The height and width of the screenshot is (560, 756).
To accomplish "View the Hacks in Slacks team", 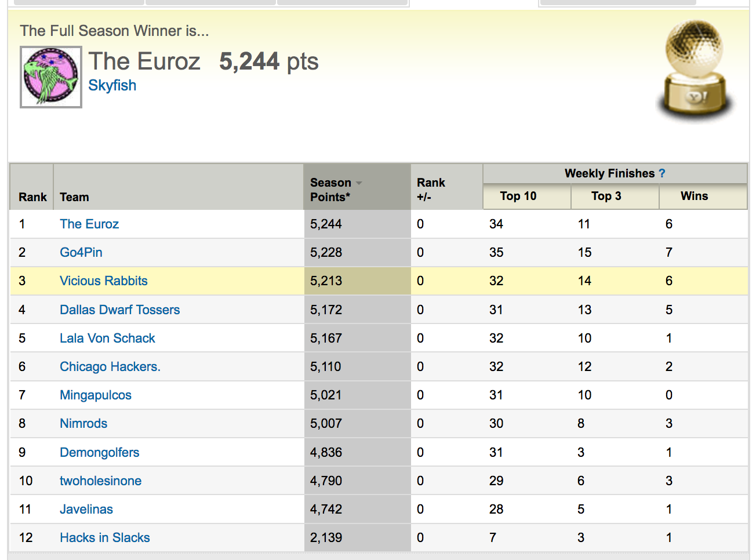I will [105, 538].
